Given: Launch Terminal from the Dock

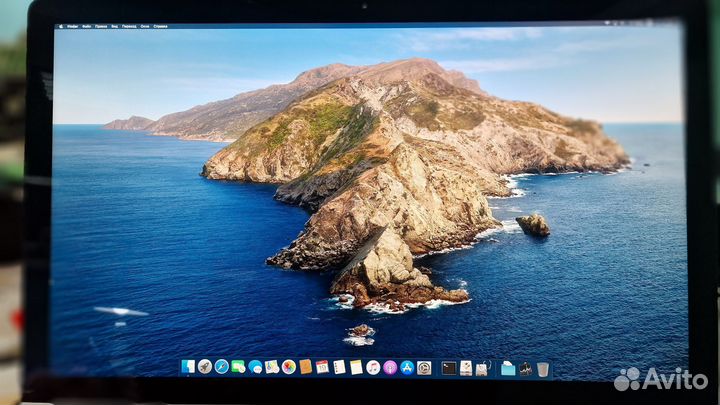Looking at the screenshot, I should point(449,368).
